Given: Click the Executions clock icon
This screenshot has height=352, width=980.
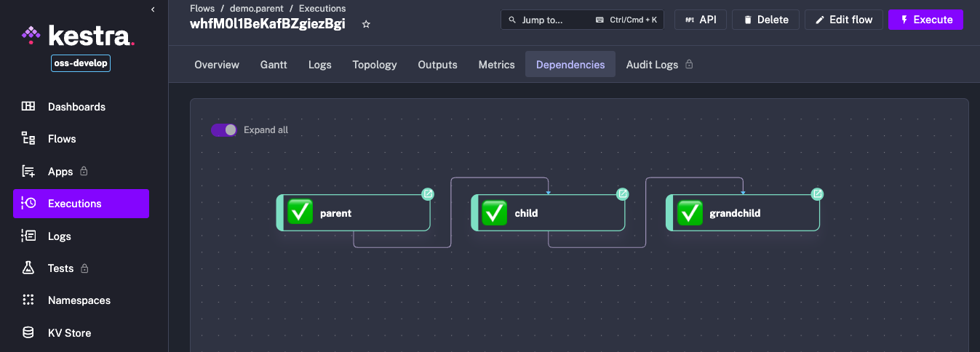Looking at the screenshot, I should [x=28, y=204].
